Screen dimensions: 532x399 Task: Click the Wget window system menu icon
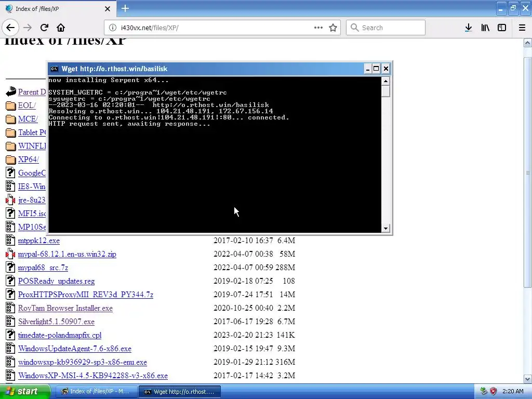click(54, 69)
